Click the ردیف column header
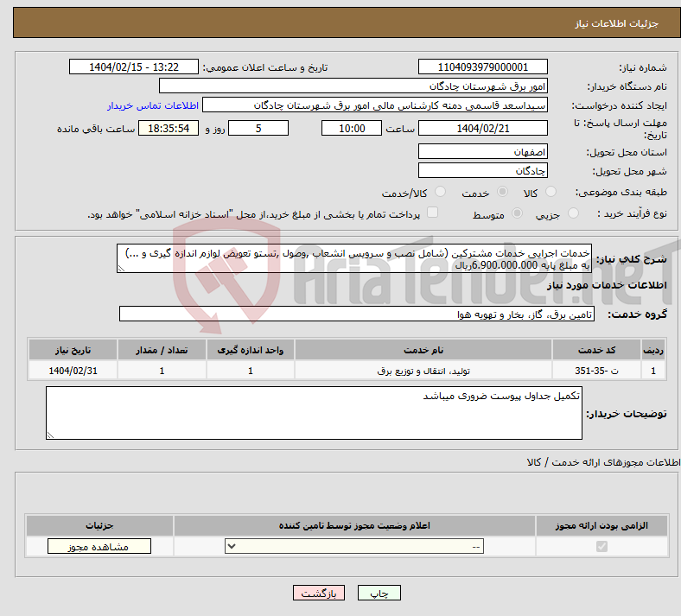 (653, 350)
